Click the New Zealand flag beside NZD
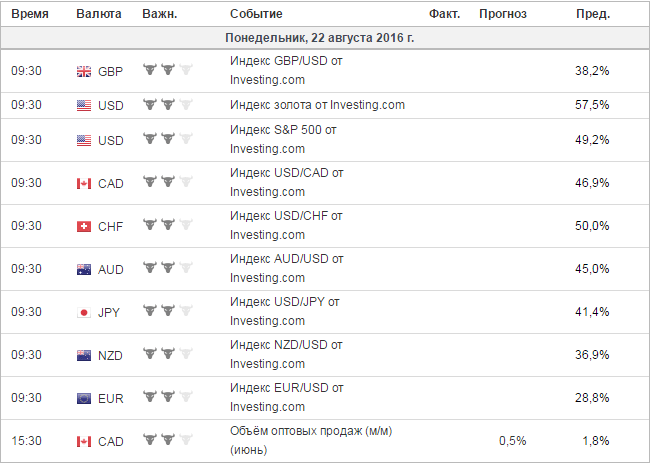This screenshot has height=463, width=654. (84, 355)
